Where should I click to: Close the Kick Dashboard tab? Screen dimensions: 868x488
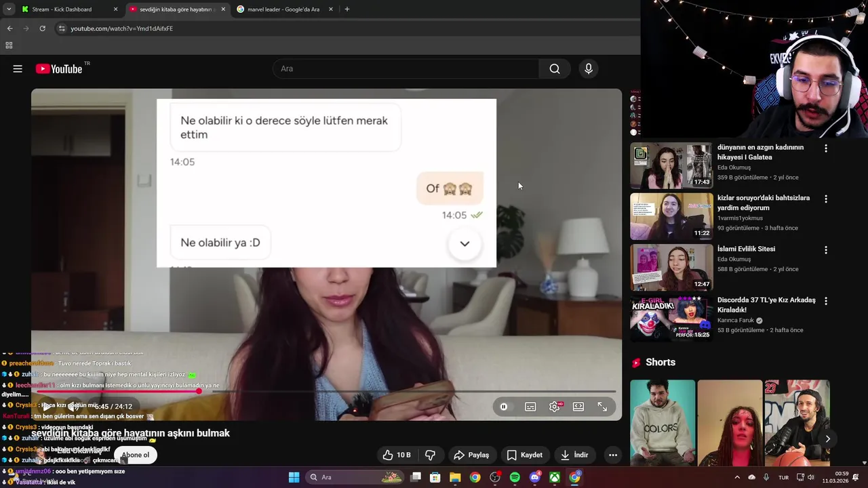(115, 9)
